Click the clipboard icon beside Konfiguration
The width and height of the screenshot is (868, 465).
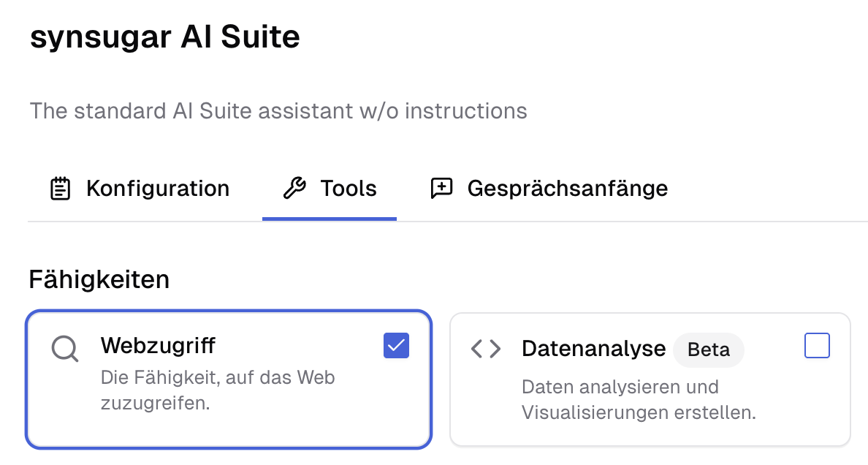tap(59, 188)
